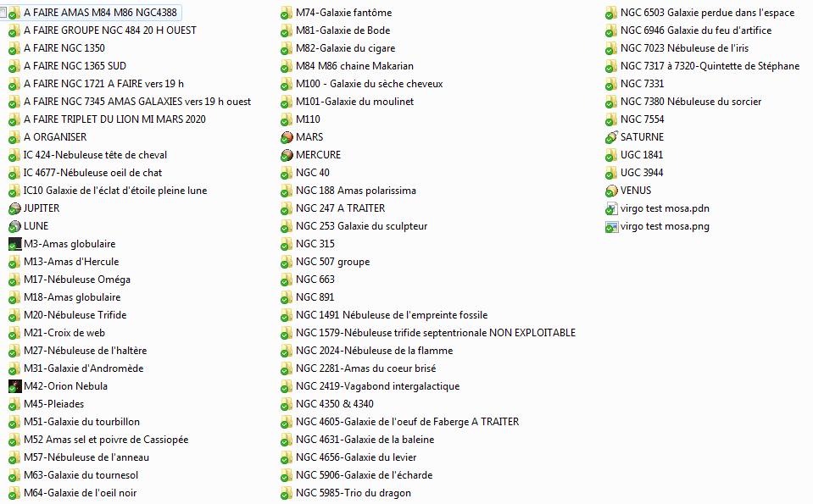Click the A ORGANISER folder icon
Image resolution: width=813 pixels, height=504 pixels.
point(14,137)
